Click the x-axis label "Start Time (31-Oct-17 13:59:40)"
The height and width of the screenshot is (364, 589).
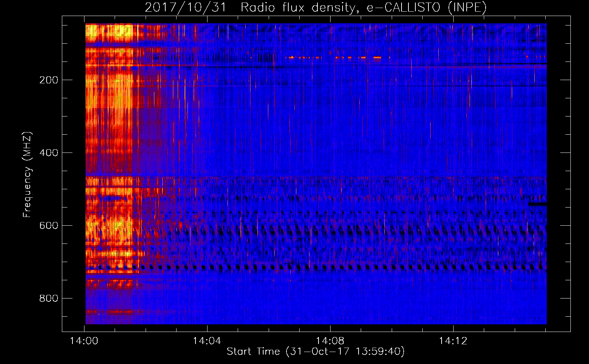316,352
